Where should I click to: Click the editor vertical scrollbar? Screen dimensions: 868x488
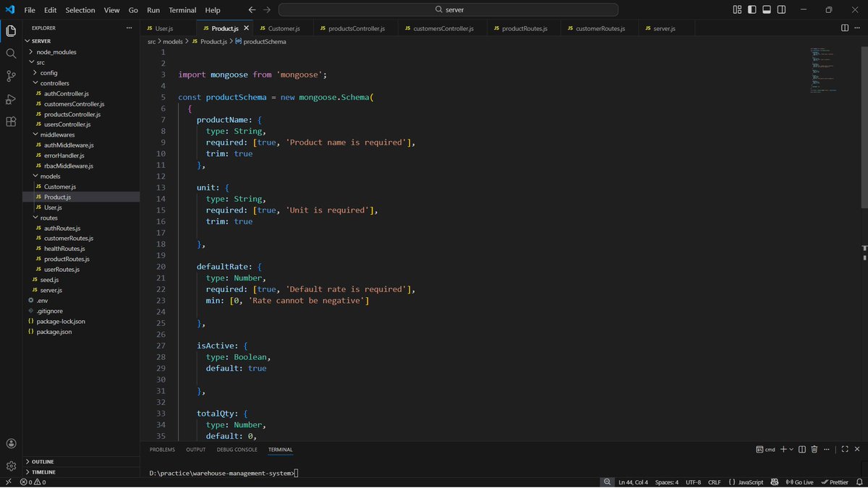click(864, 127)
